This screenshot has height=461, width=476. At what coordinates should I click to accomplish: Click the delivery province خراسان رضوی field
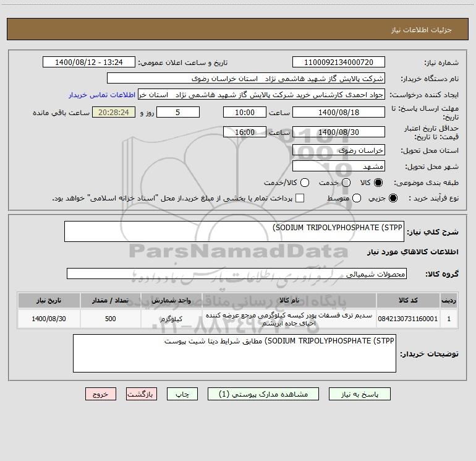(339, 150)
